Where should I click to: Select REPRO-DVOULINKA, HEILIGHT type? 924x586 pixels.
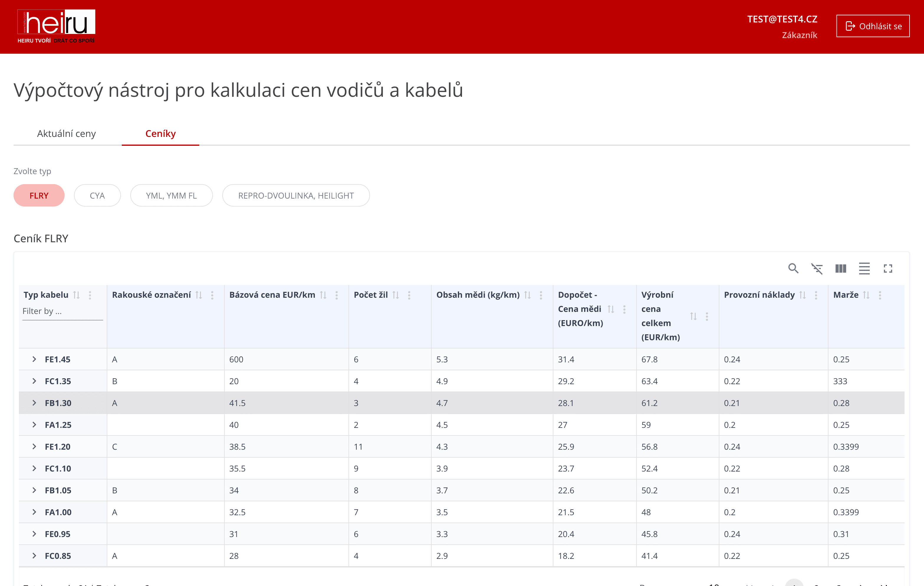[x=296, y=195]
